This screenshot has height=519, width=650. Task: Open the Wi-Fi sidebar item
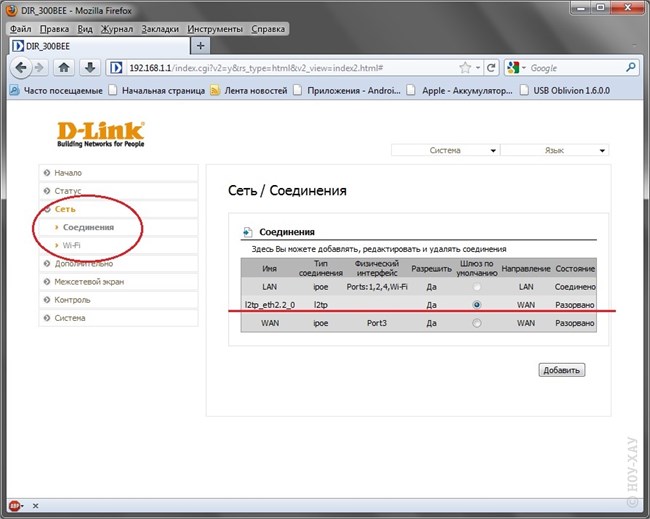coord(119,245)
